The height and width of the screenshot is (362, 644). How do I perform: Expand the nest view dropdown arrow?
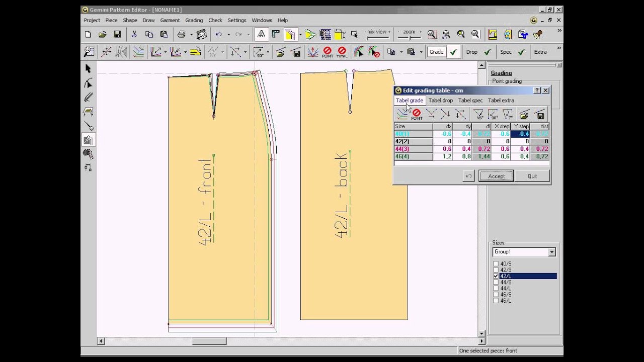pos(300,35)
